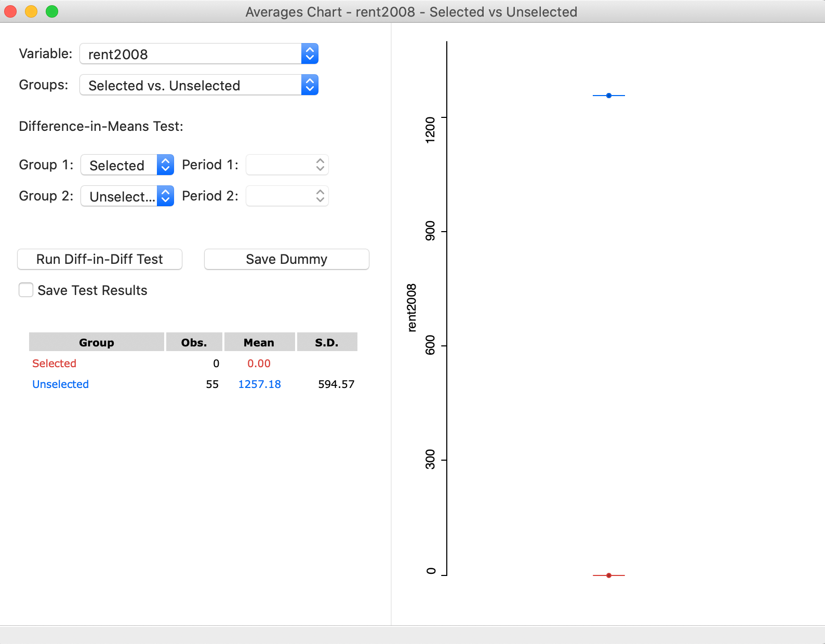This screenshot has width=825, height=644.
Task: Expand the Group 2 Unselected dropdown
Action: [x=127, y=196]
